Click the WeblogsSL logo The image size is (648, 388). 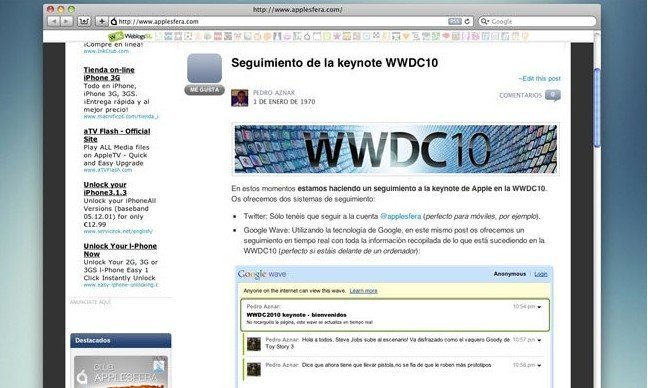(130, 36)
